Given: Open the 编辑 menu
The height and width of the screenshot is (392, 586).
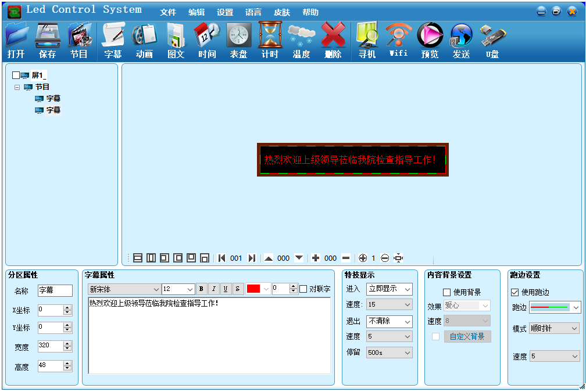Looking at the screenshot, I should pos(196,12).
